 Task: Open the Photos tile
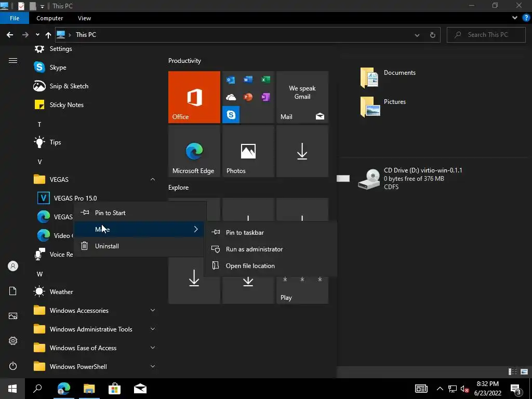[248, 151]
